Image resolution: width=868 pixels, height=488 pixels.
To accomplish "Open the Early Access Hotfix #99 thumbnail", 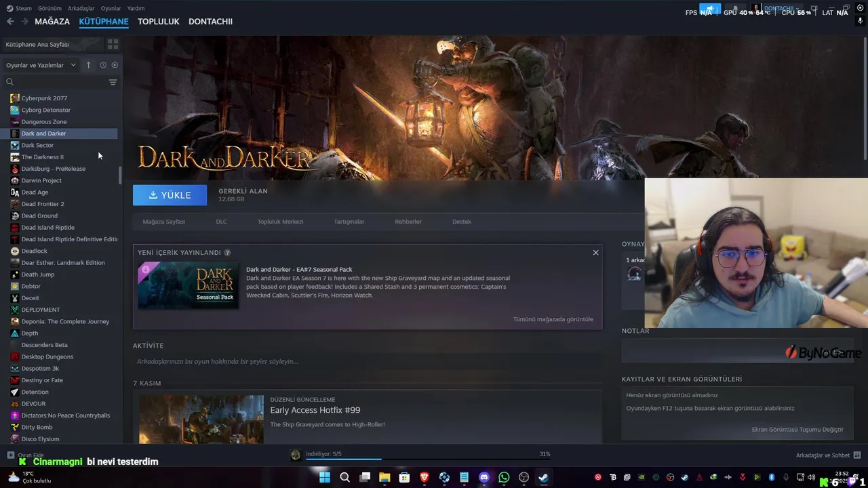I will 201,420.
